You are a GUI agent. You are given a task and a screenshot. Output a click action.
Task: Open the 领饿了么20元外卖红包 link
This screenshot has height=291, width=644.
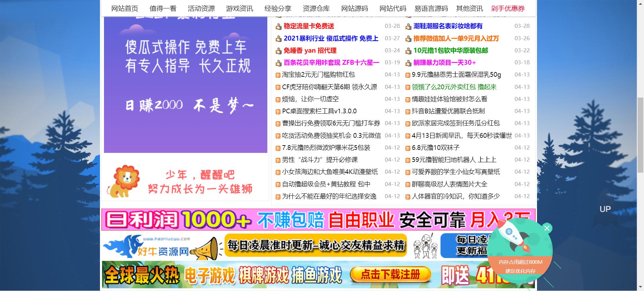tap(454, 87)
